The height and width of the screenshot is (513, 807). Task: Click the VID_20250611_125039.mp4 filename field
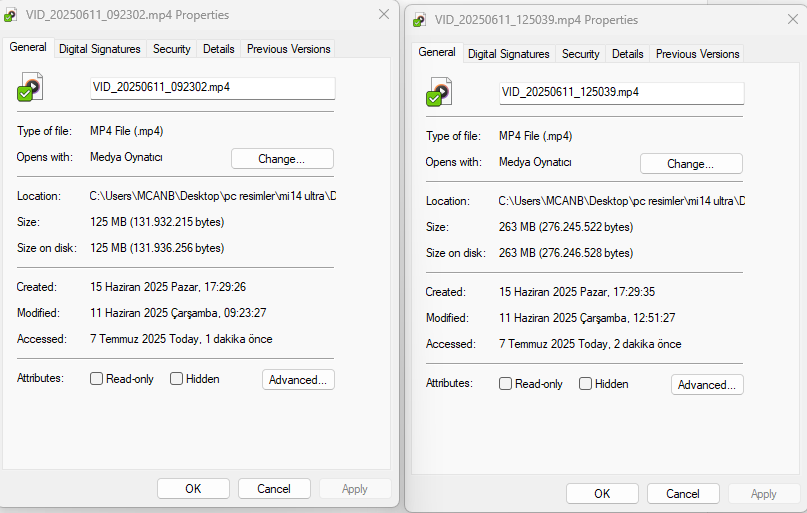point(621,93)
